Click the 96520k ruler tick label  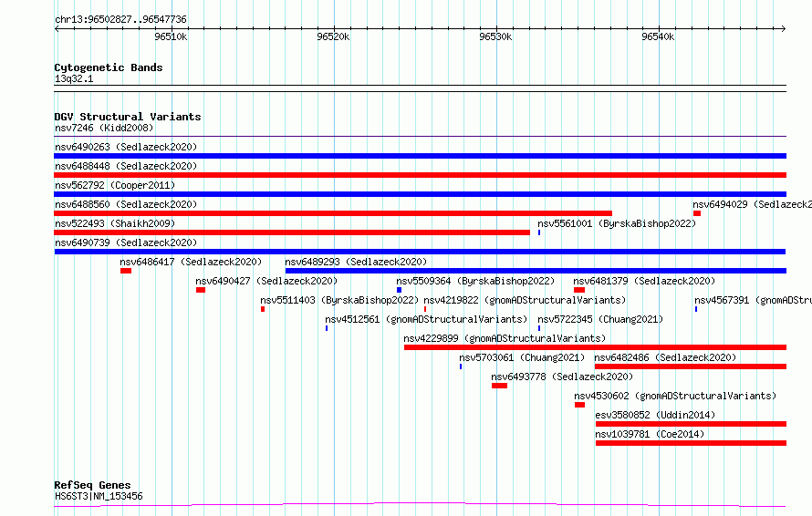[x=333, y=36]
